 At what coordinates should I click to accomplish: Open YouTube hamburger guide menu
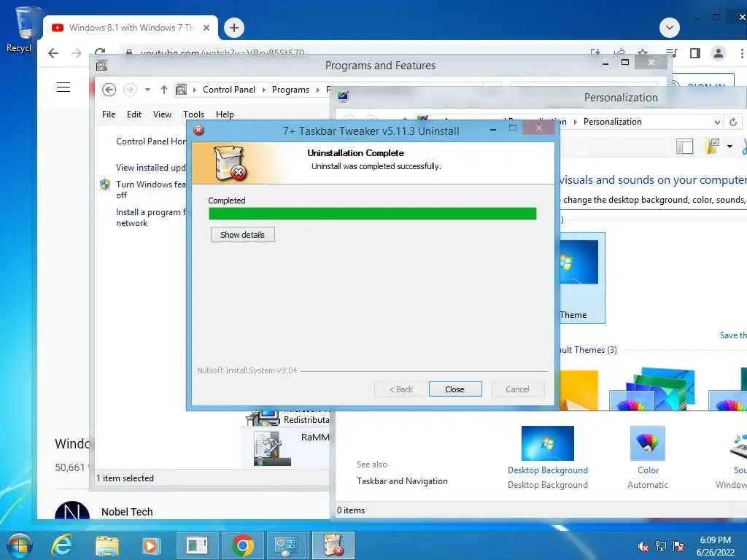tap(63, 87)
